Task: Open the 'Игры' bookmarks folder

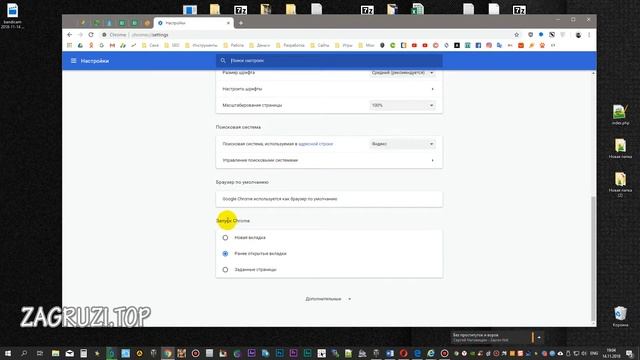Action: click(x=344, y=45)
